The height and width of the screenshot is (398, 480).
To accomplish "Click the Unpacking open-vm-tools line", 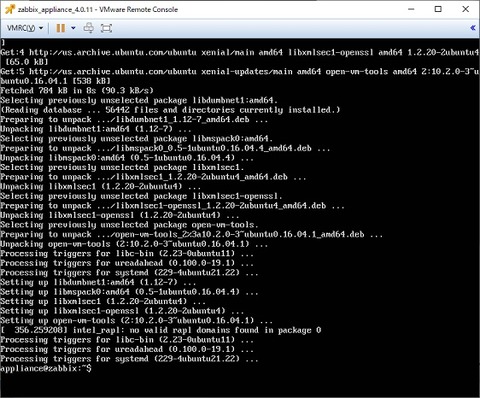I will click(x=134, y=244).
